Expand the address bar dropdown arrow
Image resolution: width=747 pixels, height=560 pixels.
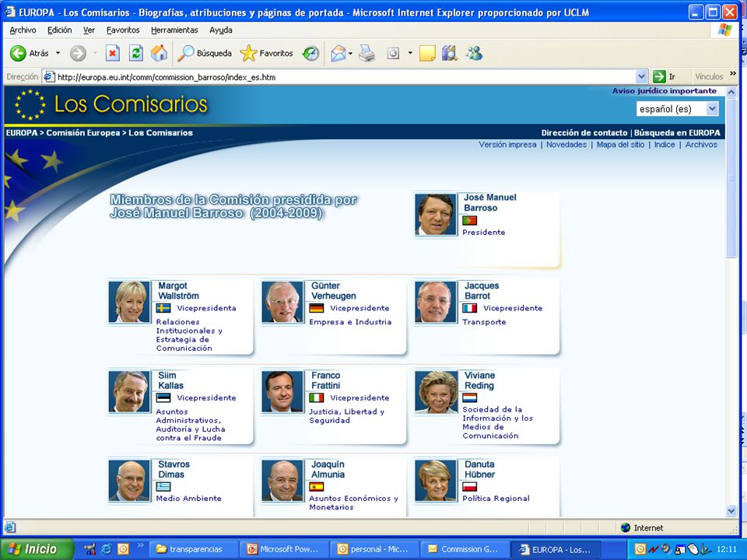tap(641, 77)
